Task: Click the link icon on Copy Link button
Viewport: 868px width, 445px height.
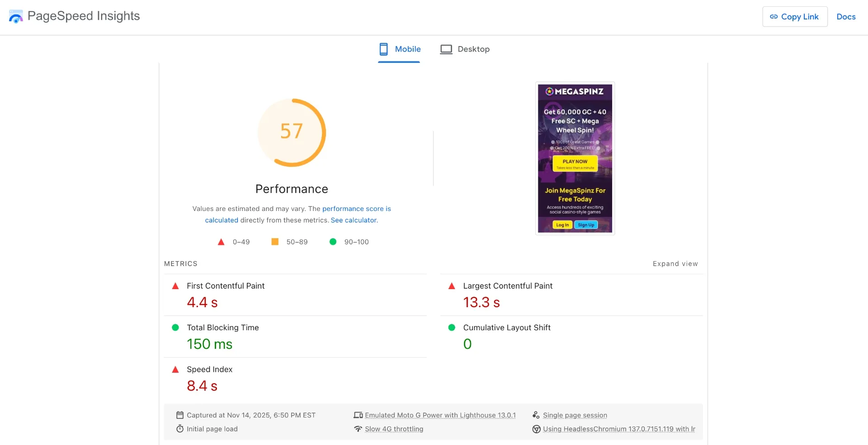Action: 774,16
